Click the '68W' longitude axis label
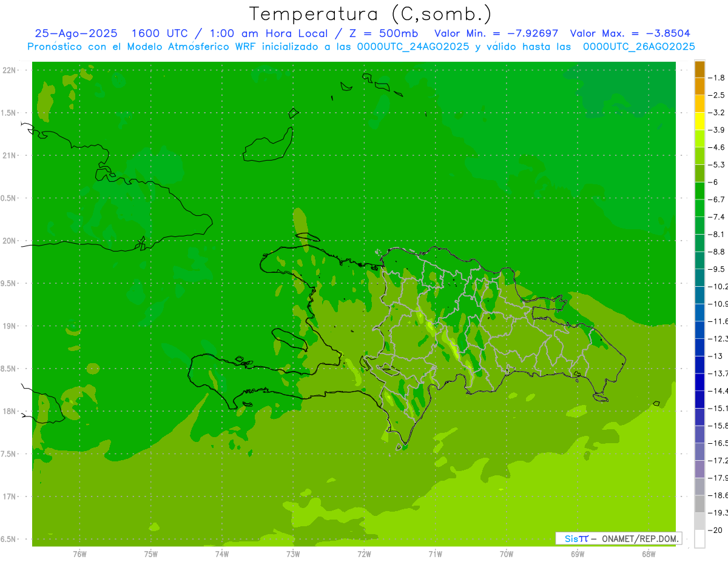Screen dimensions: 728x562 click(649, 554)
